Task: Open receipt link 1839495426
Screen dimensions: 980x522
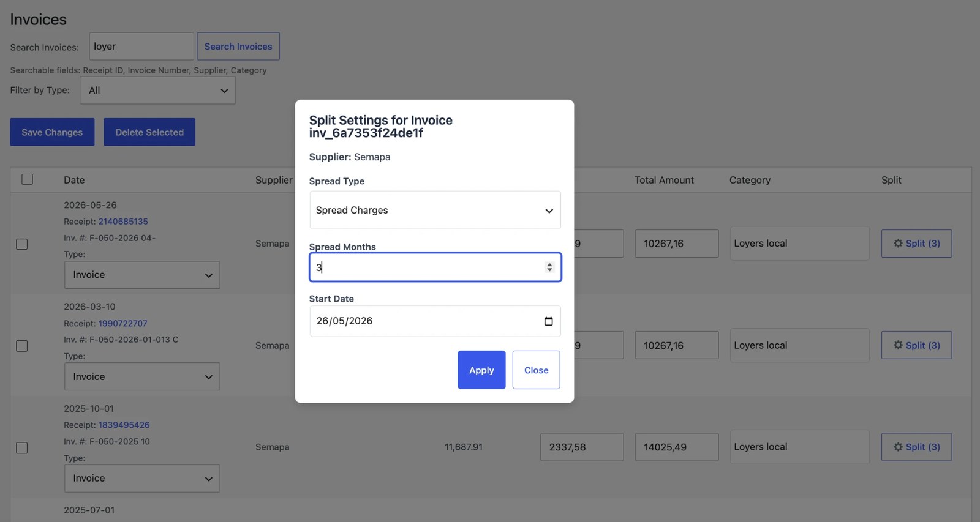Action: pyautogui.click(x=124, y=425)
